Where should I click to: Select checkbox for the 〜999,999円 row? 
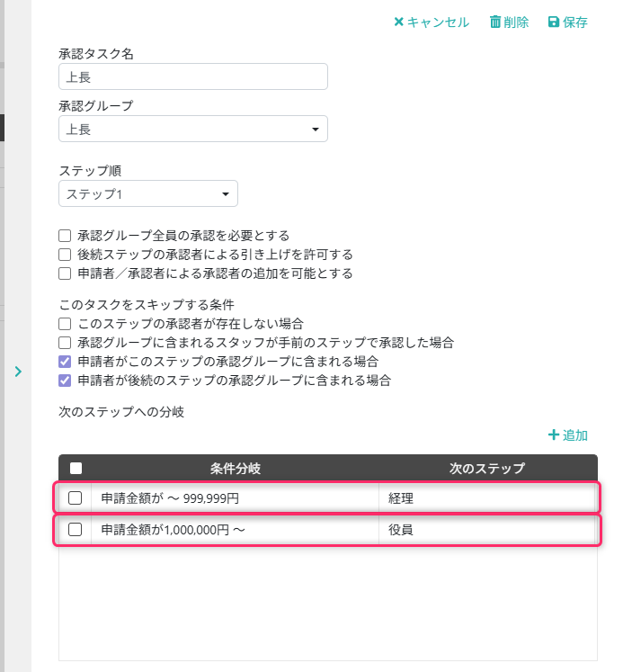[76, 497]
